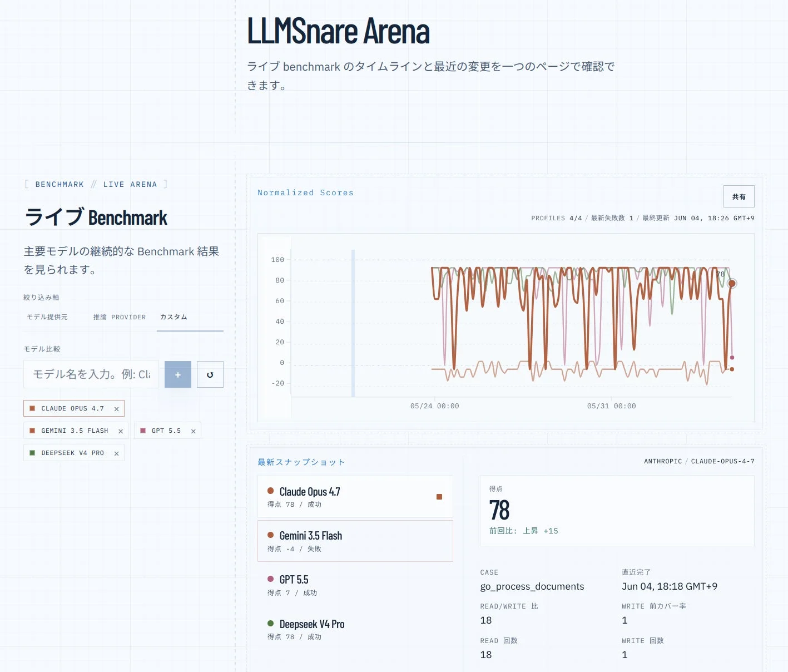Click Gemini 3.5 Flash chip color square
This screenshot has width=788, height=672.
point(32,431)
